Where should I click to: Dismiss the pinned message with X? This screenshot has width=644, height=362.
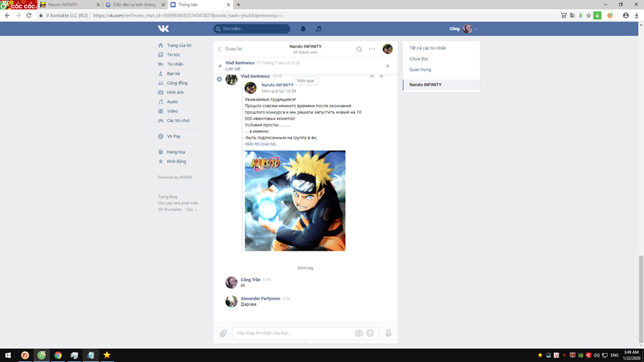pos(388,66)
